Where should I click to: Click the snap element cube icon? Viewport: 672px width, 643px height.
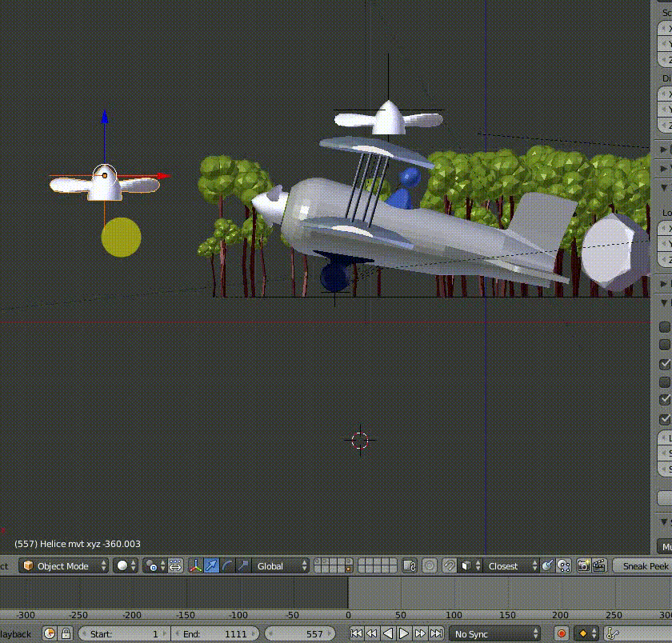coord(466,565)
